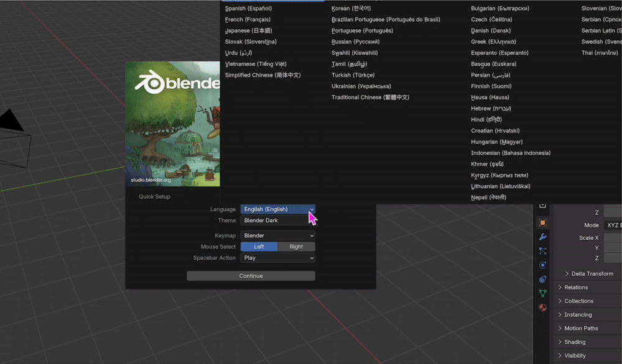Select Right for Mouse Select
The image size is (622, 364).
[296, 247]
